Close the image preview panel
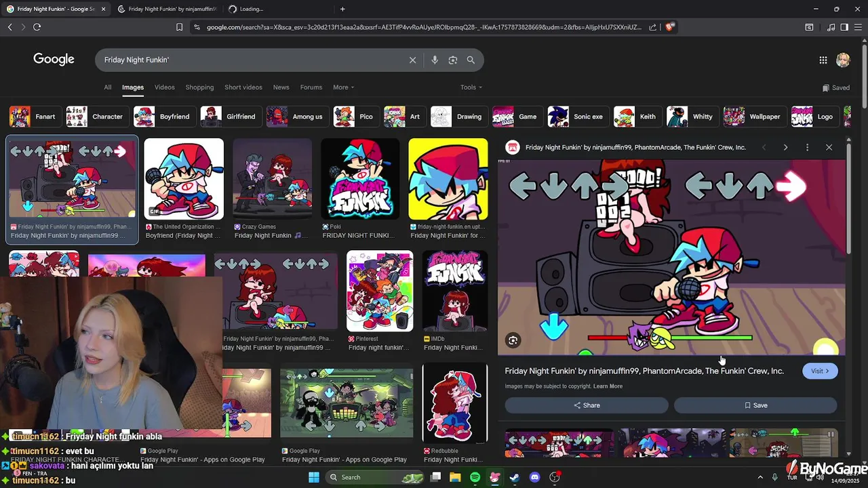868x488 pixels. click(x=829, y=147)
